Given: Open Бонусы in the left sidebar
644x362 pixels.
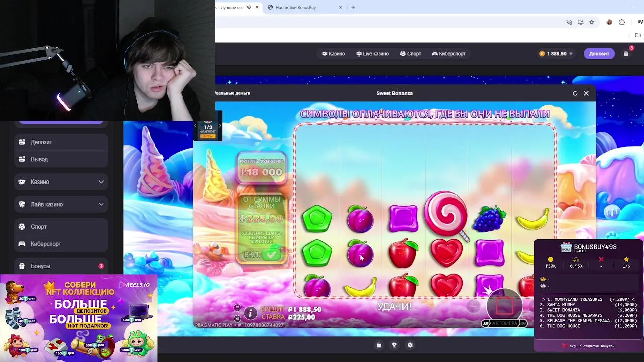Looking at the screenshot, I should click(61, 266).
